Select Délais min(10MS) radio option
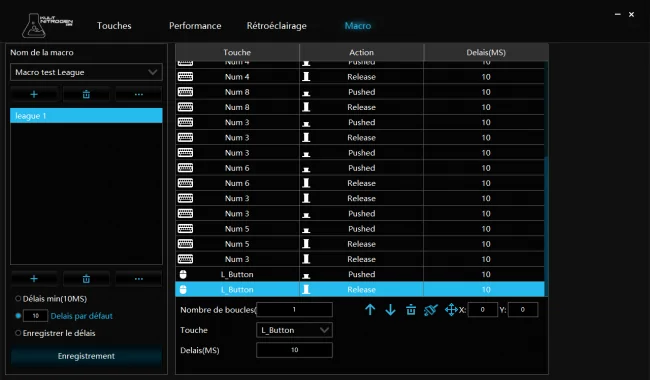650x380 pixels. click(18, 298)
